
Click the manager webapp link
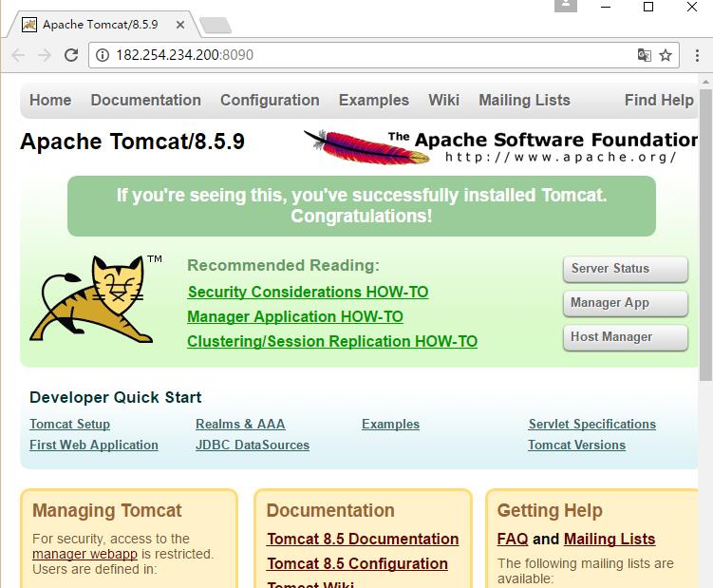(x=85, y=555)
